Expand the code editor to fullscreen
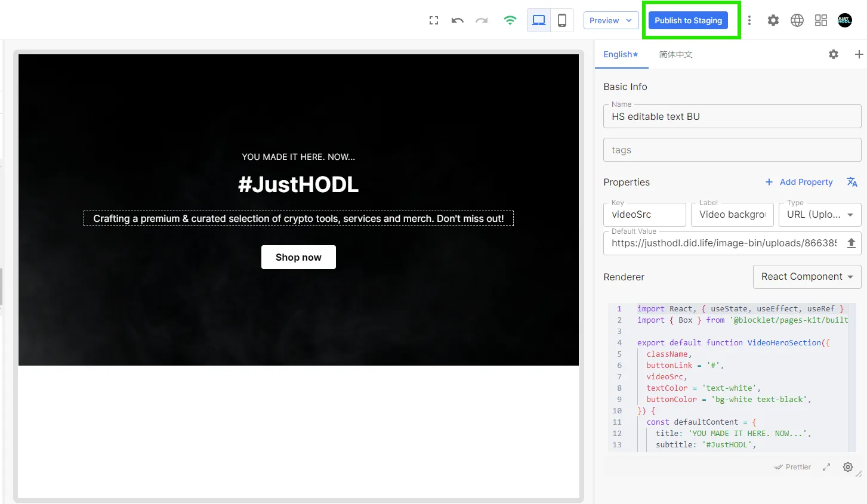Image resolution: width=867 pixels, height=504 pixels. tap(826, 467)
